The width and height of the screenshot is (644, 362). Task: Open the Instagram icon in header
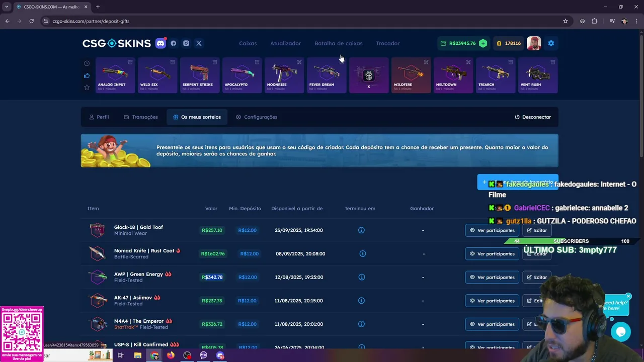click(x=186, y=43)
